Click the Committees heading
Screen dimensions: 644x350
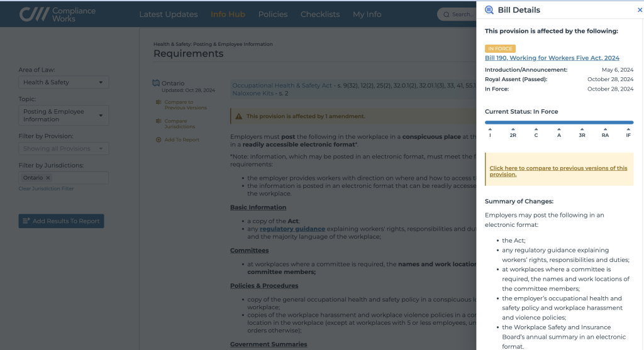click(249, 250)
